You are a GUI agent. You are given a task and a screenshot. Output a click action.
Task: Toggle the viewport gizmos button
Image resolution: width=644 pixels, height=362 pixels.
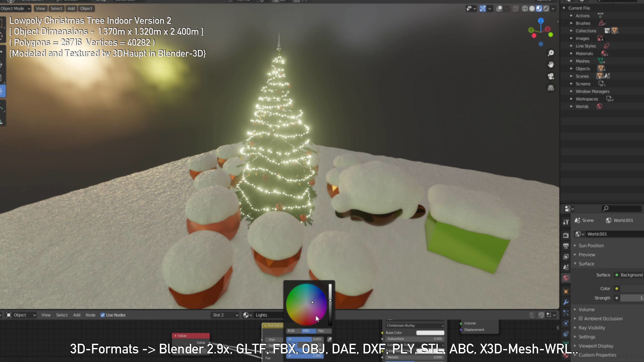coord(483,9)
